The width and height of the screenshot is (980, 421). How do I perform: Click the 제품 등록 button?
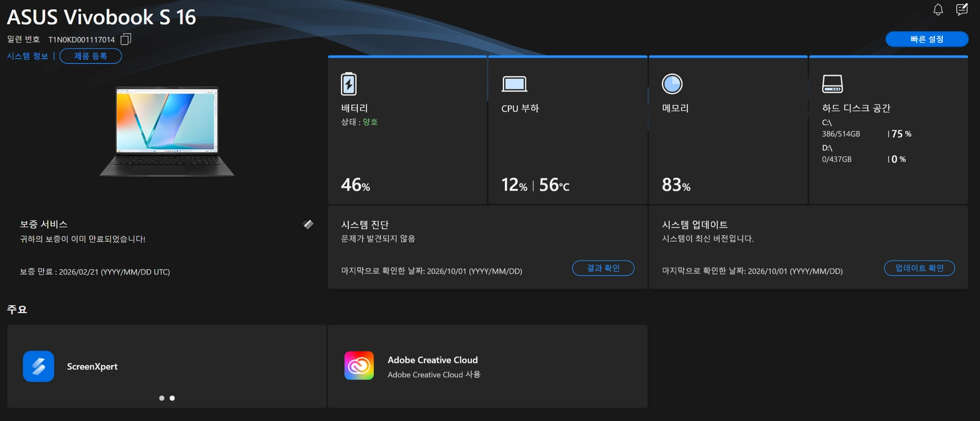click(90, 56)
